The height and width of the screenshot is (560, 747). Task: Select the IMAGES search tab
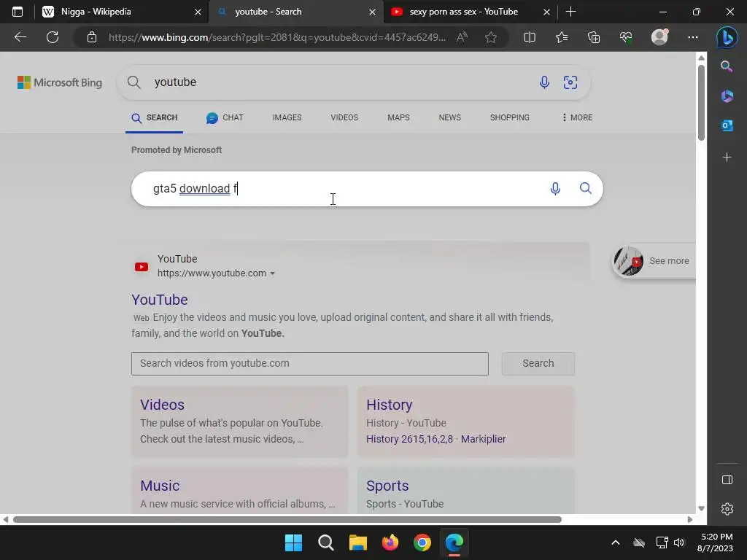pyautogui.click(x=287, y=117)
